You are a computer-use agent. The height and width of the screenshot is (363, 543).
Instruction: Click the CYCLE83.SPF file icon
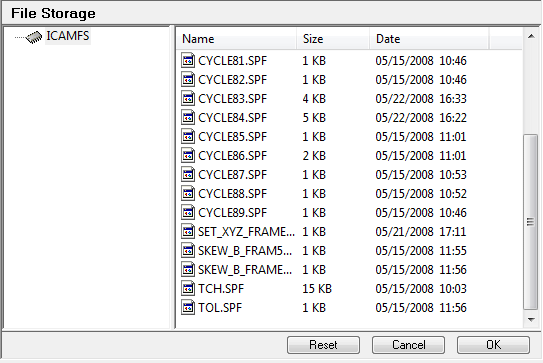pos(188,99)
